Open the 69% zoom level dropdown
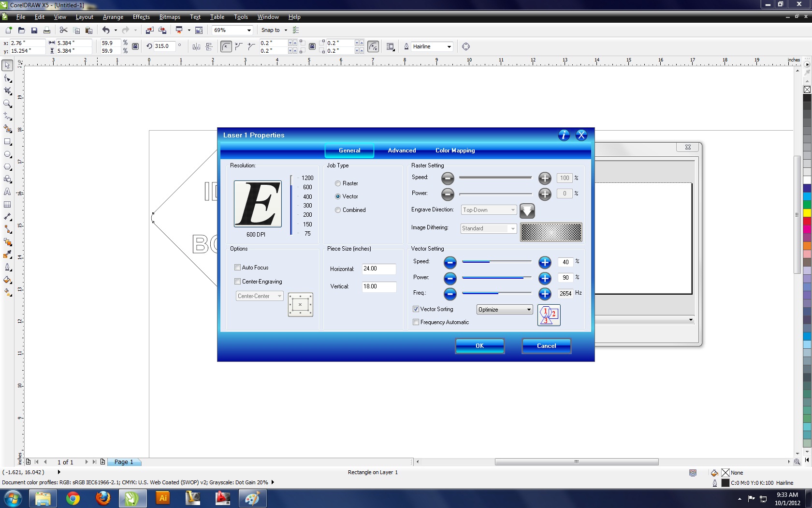Image resolution: width=812 pixels, height=508 pixels. point(249,30)
